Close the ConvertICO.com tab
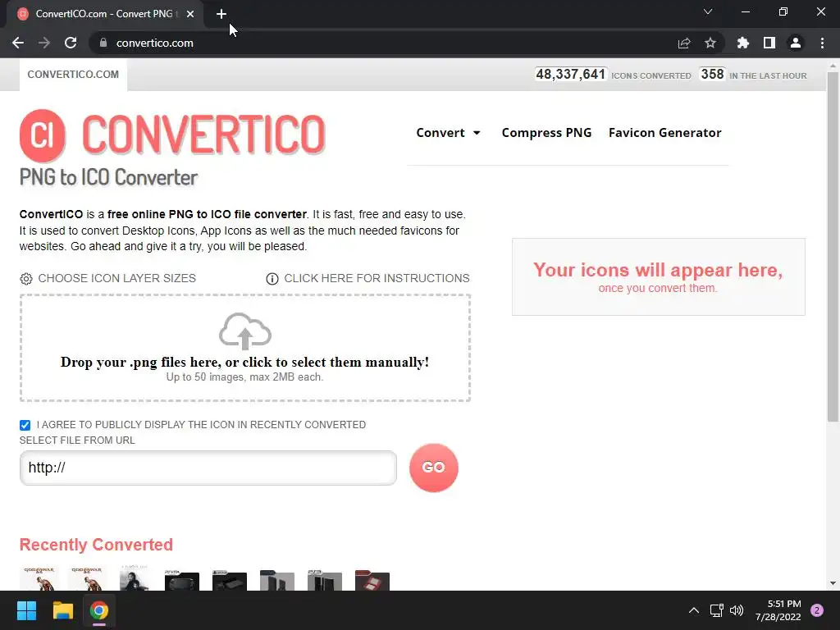Viewport: 840px width, 630px height. point(190,14)
